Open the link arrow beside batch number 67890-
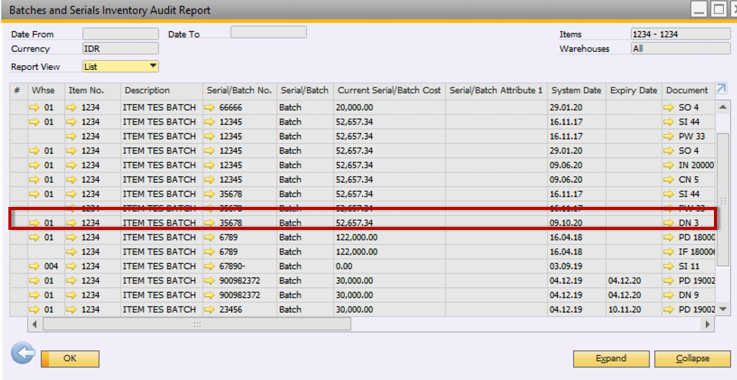 (210, 266)
